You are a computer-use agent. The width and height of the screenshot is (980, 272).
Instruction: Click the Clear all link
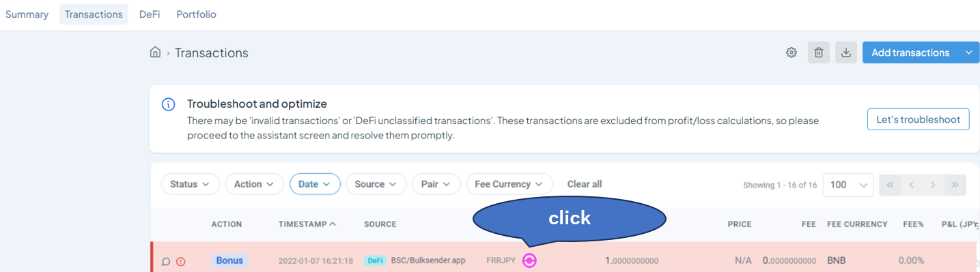pos(585,184)
